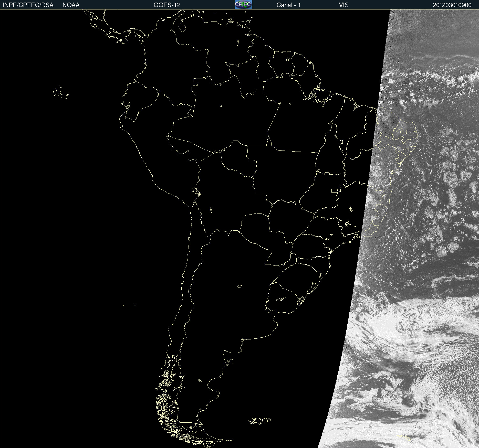The width and height of the screenshot is (479, 448).
Task: Click the INPE/CPTEC/DSA header text
Action: 28,5
